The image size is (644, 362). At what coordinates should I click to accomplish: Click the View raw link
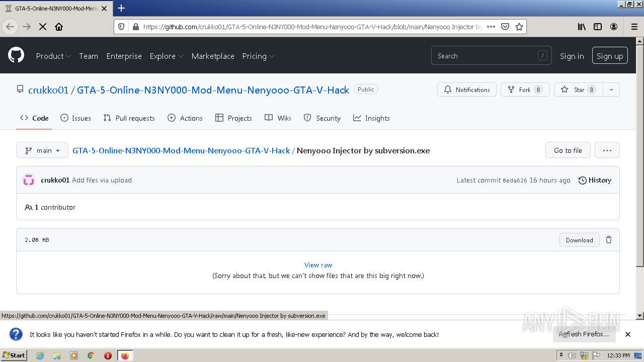[318, 265]
